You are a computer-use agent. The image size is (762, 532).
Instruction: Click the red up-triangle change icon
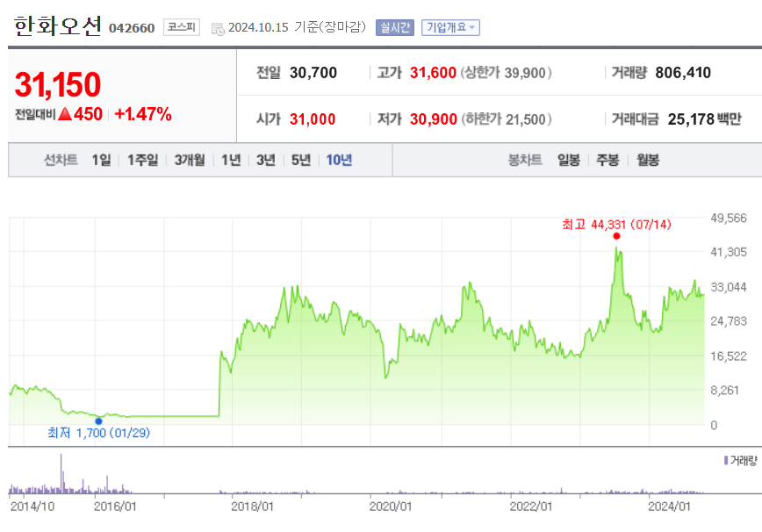pyautogui.click(x=65, y=114)
